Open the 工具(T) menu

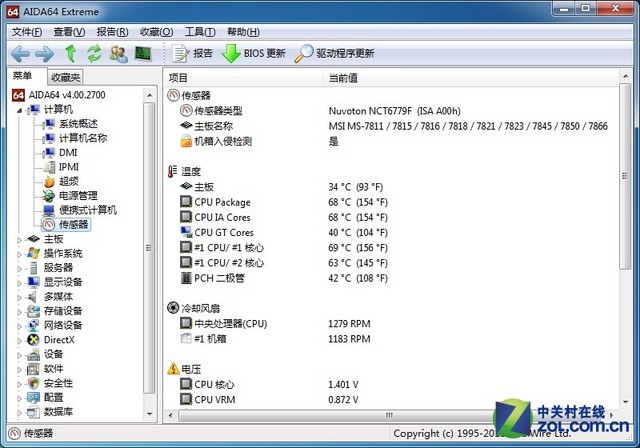[x=200, y=32]
